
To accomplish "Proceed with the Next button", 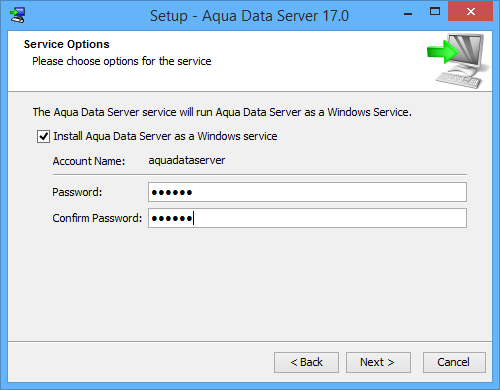I will pyautogui.click(x=378, y=362).
